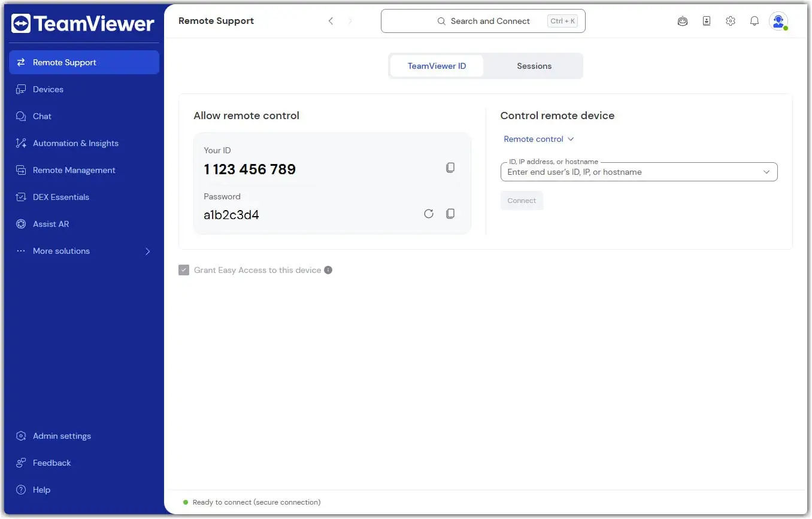Click the Remote Management sidebar icon

tap(21, 170)
